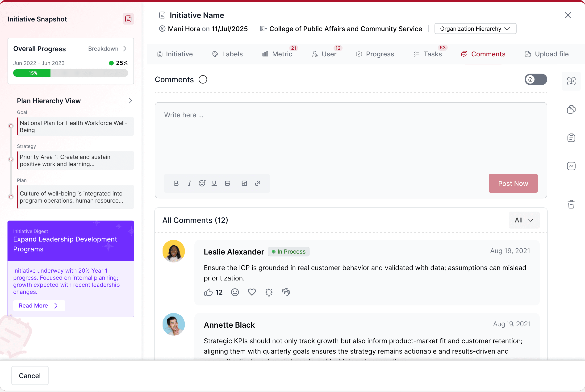
Task: Click the Italic formatting icon
Action: pyautogui.click(x=189, y=183)
